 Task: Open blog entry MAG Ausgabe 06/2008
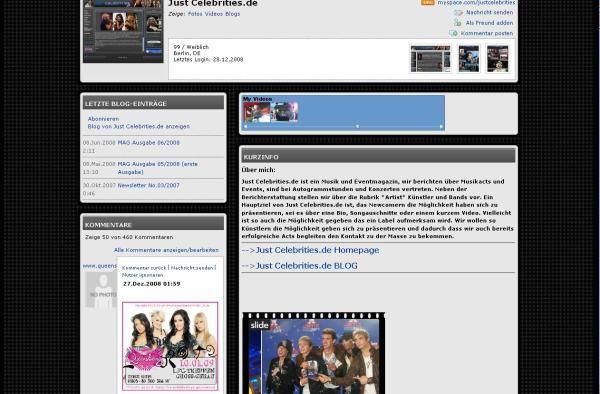pyautogui.click(x=148, y=143)
